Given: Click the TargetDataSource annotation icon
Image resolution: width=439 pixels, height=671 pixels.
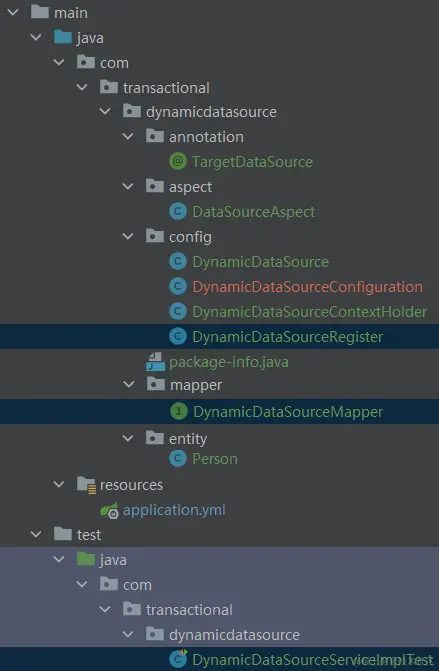Looking at the screenshot, I should [x=178, y=162].
